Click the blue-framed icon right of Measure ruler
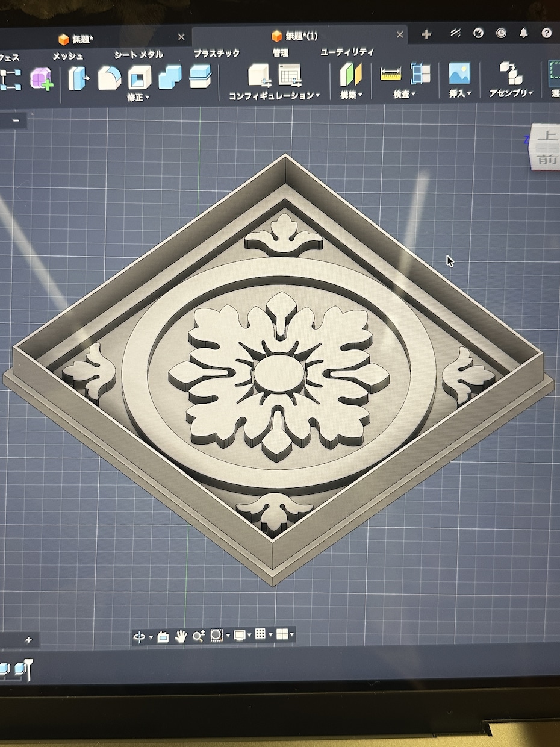Image resolution: width=560 pixels, height=747 pixels. click(420, 73)
